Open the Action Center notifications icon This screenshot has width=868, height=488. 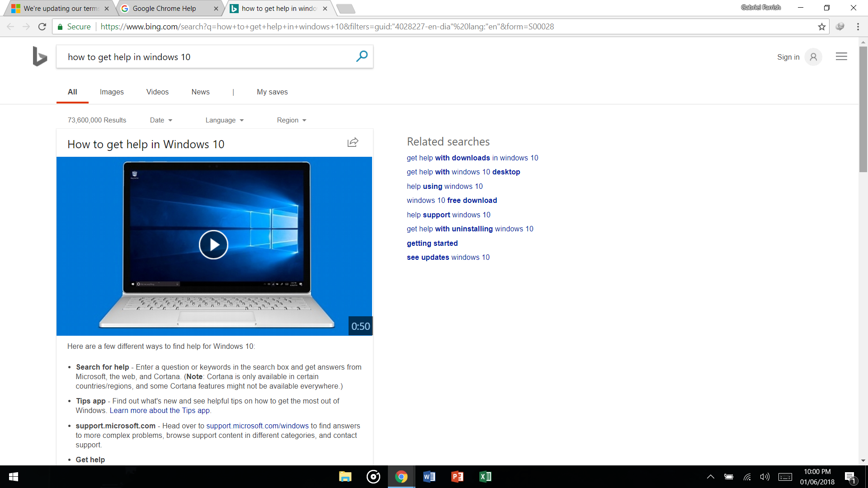(x=850, y=477)
